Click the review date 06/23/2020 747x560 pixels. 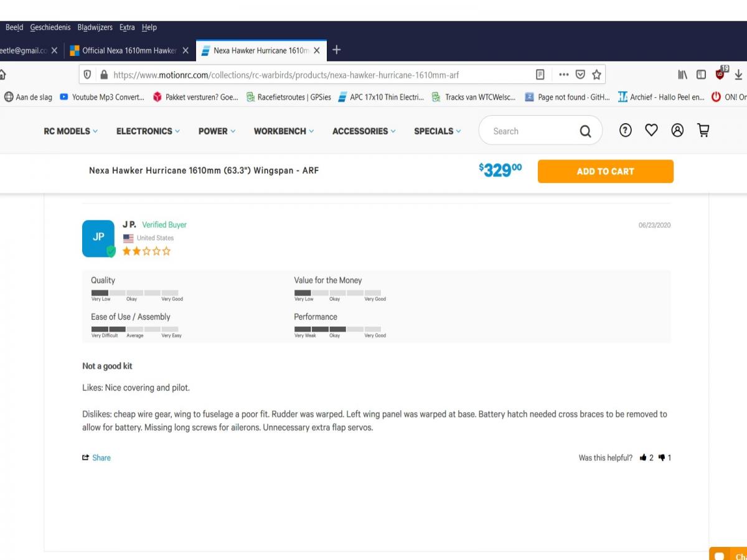(x=654, y=225)
